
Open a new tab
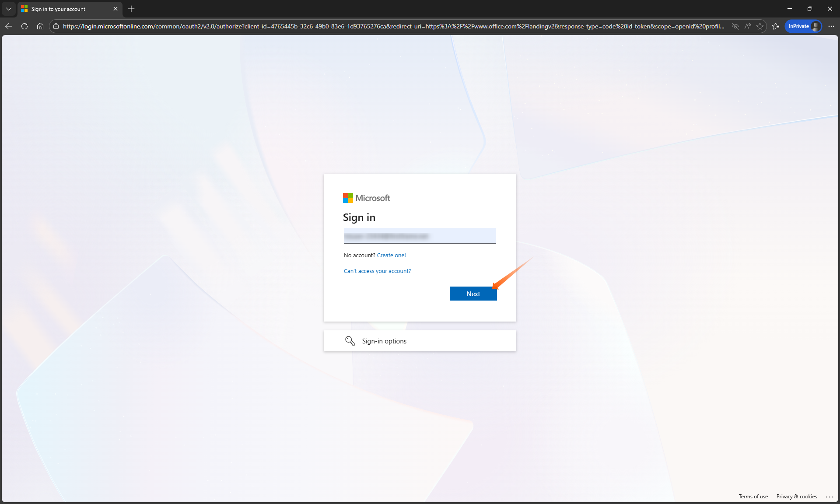point(131,9)
